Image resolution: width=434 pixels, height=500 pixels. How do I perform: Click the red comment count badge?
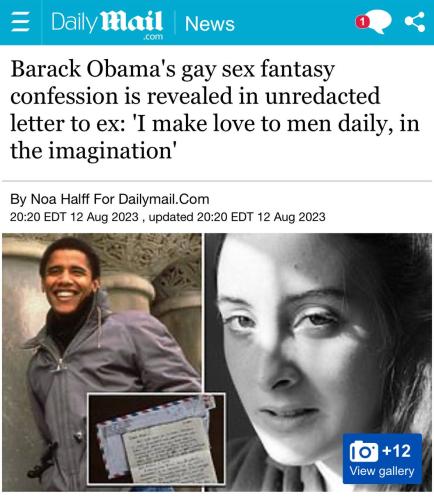362,22
